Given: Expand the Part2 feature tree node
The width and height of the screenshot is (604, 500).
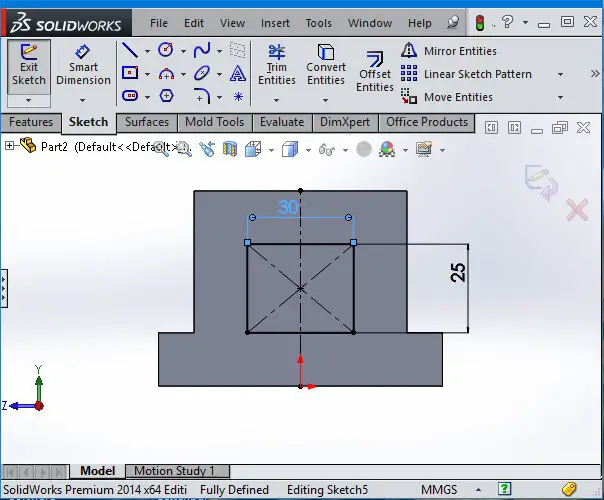Looking at the screenshot, I should (10, 146).
